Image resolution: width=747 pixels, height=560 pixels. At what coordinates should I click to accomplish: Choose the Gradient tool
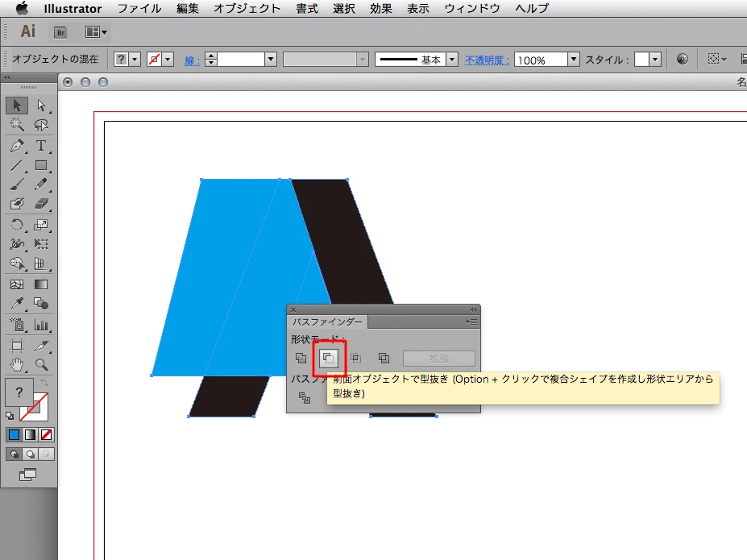(x=41, y=284)
